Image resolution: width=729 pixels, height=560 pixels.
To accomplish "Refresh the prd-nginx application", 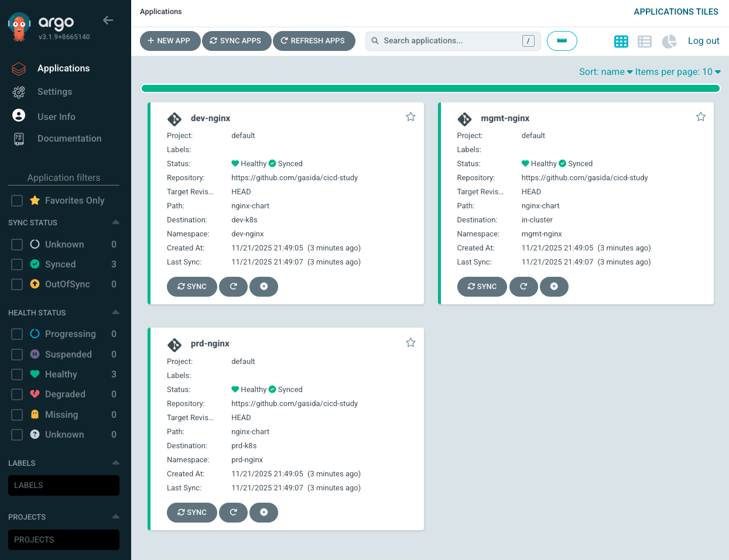I will 233,513.
